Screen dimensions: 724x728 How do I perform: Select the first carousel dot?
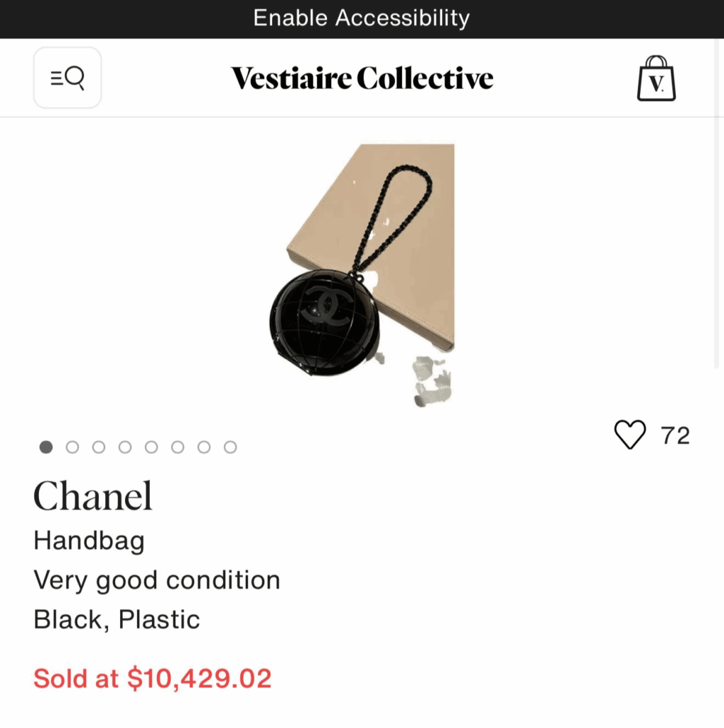pos(46,447)
